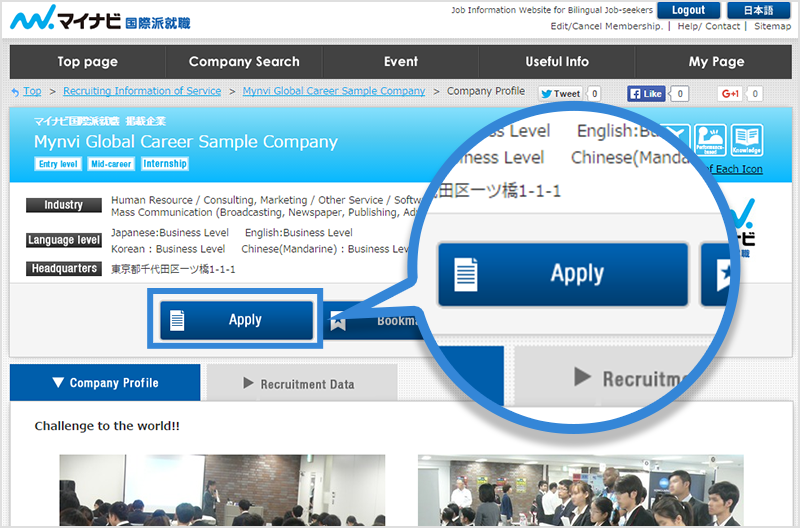
Task: Click the Twitter Tweet button
Action: (560, 93)
